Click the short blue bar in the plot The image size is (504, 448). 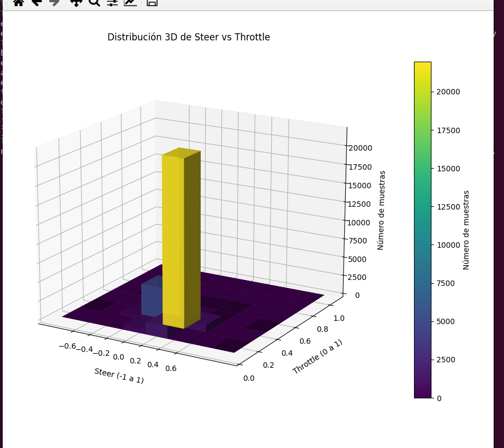click(151, 297)
